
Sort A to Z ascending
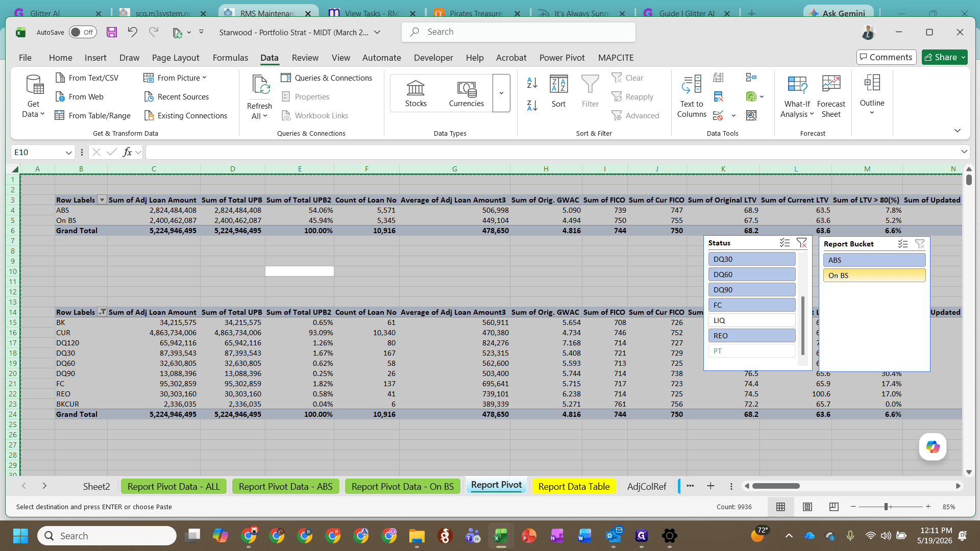point(532,82)
